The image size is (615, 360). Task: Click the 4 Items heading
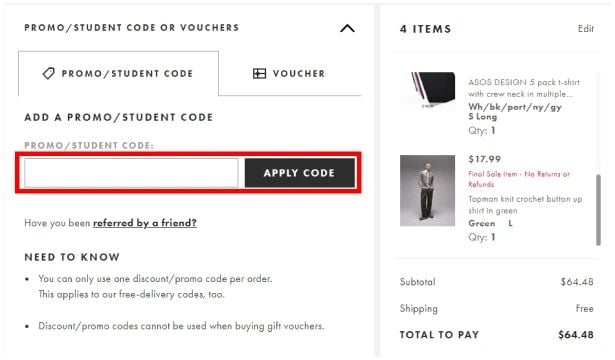click(426, 29)
